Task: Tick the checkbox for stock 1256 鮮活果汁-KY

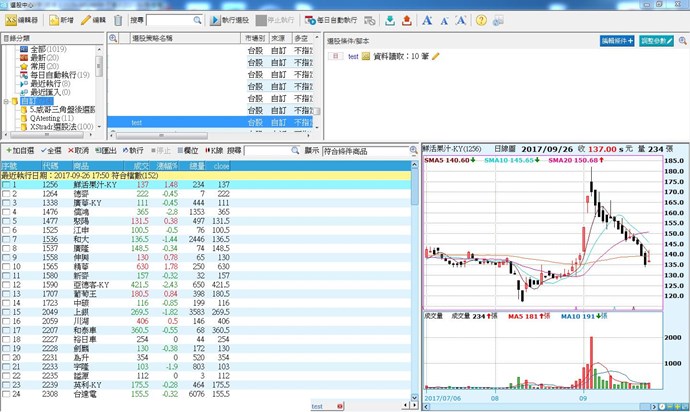Action: [7, 185]
